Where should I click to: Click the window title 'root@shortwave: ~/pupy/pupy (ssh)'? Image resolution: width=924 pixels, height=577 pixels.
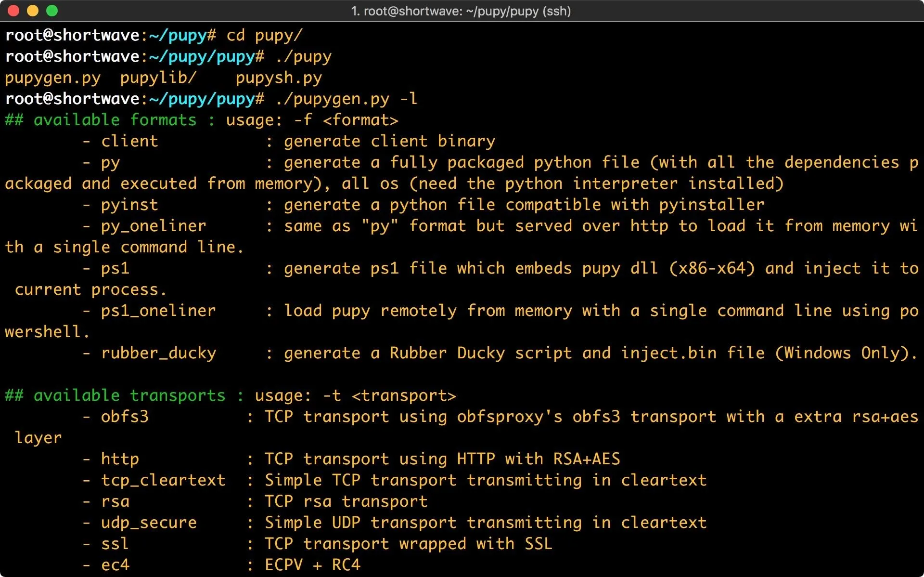461,11
